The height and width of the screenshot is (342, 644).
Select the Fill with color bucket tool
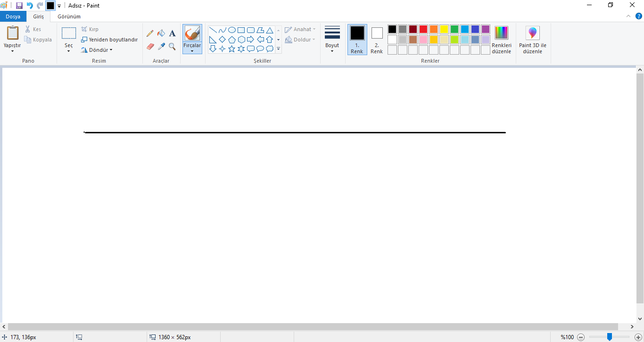point(161,33)
